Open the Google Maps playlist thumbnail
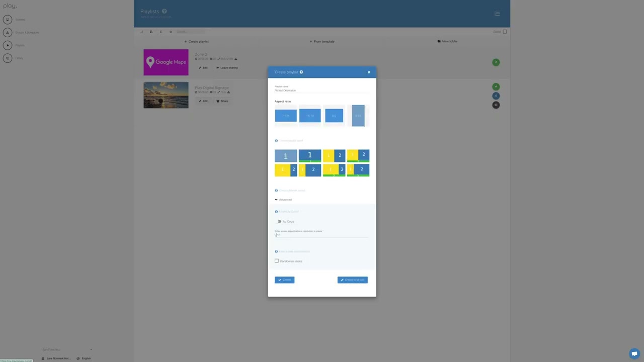 click(166, 62)
